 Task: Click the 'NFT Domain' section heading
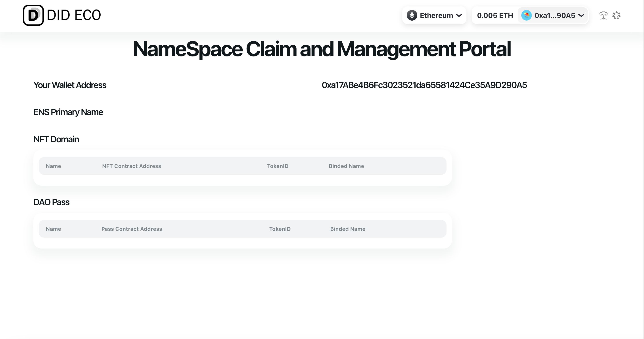click(x=56, y=139)
